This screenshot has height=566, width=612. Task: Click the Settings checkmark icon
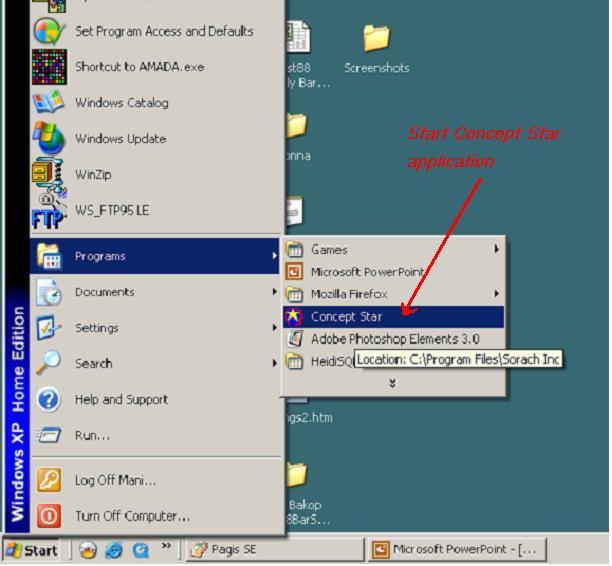point(49,327)
